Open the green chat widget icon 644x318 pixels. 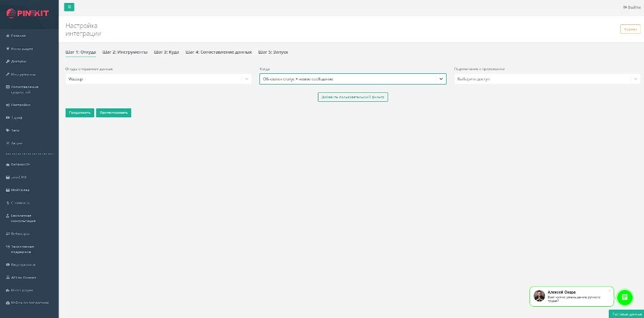624,297
